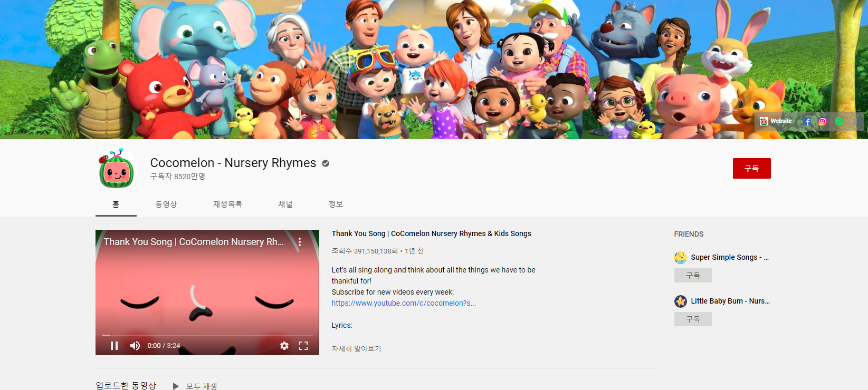The height and width of the screenshot is (390, 868).
Task: Subscribe to Little Baby Bum with its 구독 button
Action: (x=693, y=319)
